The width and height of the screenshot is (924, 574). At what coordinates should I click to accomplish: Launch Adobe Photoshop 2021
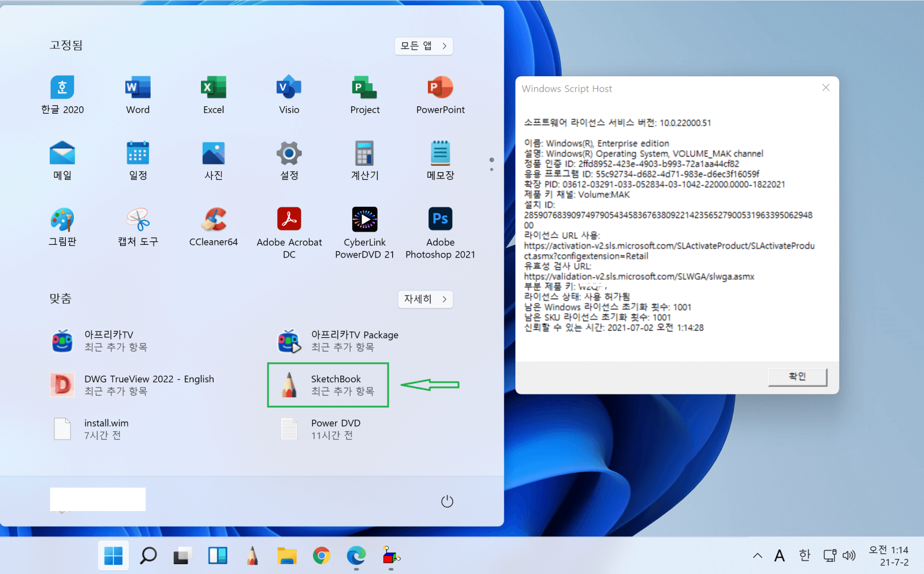point(441,233)
